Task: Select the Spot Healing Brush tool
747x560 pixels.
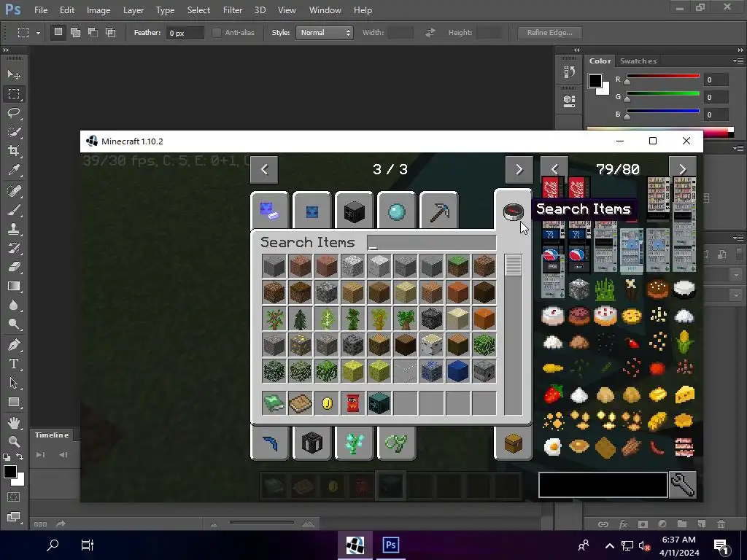Action: pos(14,191)
